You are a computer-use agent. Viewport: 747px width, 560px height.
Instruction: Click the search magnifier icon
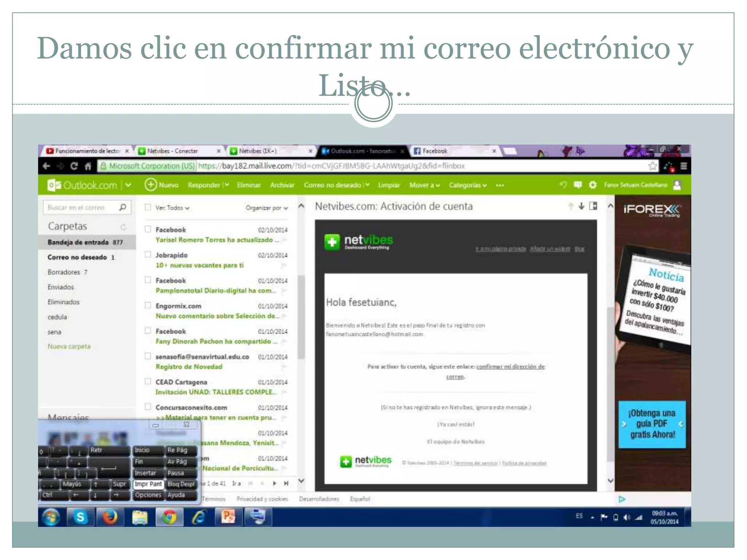tap(123, 207)
